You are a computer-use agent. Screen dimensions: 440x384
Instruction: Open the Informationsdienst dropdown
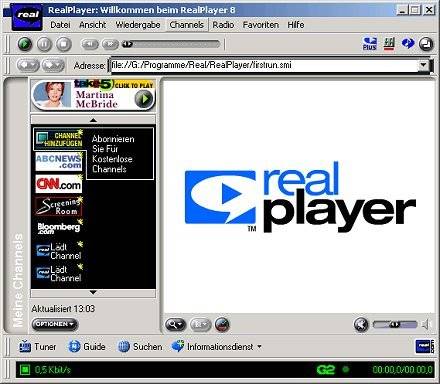point(217,347)
